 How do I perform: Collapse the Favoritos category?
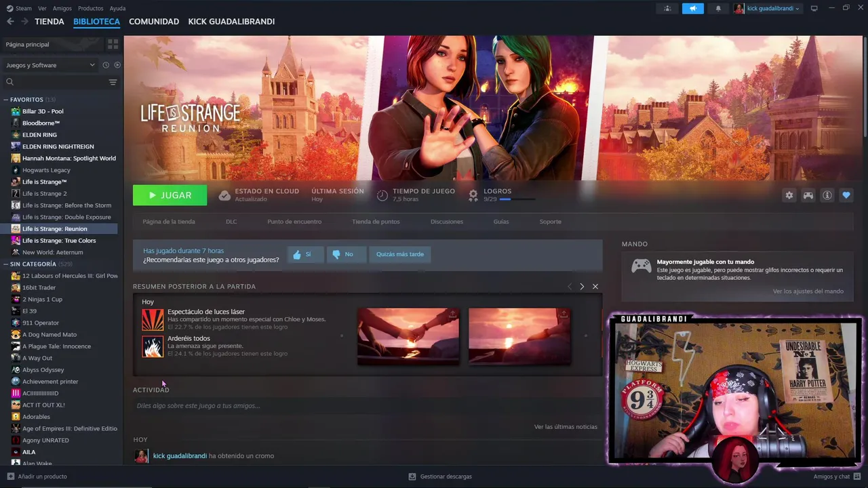tap(6, 100)
